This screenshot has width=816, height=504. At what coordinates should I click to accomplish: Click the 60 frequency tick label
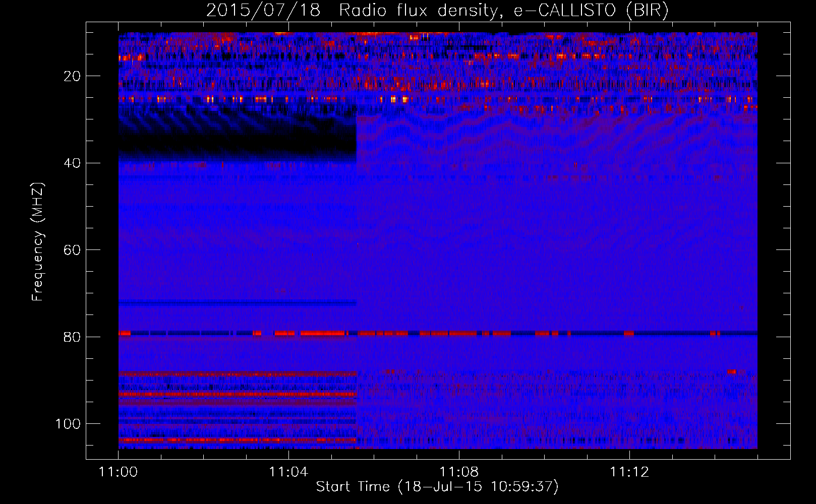tap(72, 250)
